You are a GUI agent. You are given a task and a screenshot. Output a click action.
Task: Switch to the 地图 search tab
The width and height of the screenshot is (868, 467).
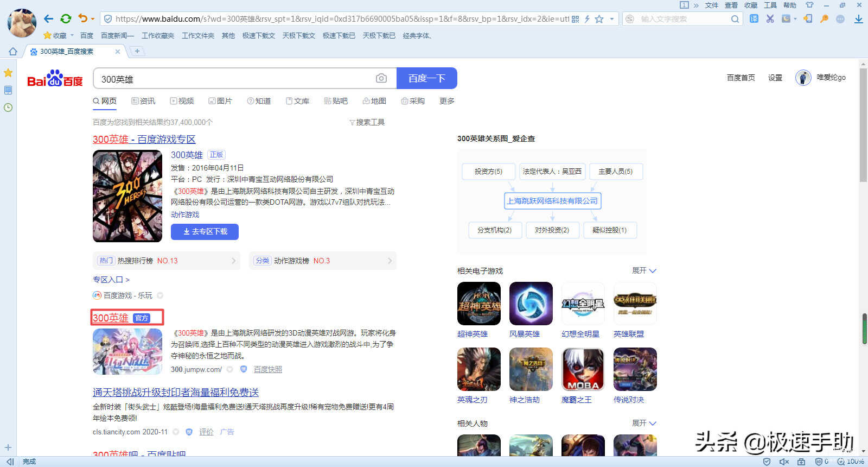pos(374,101)
